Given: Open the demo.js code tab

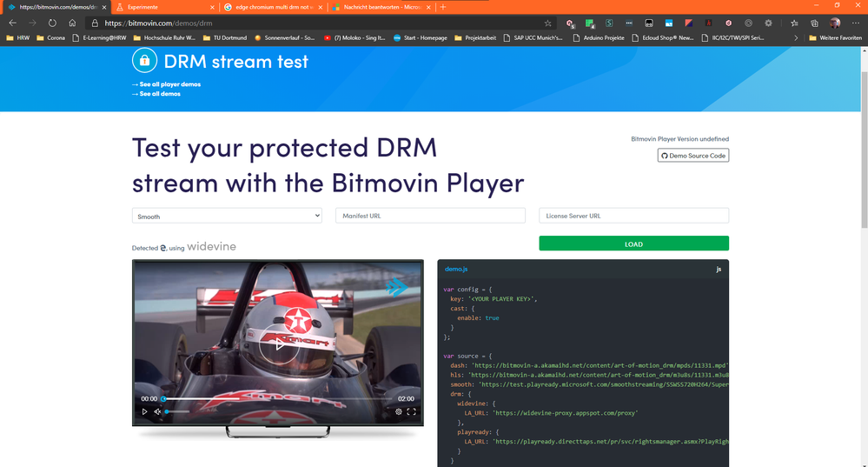Looking at the screenshot, I should (x=456, y=269).
